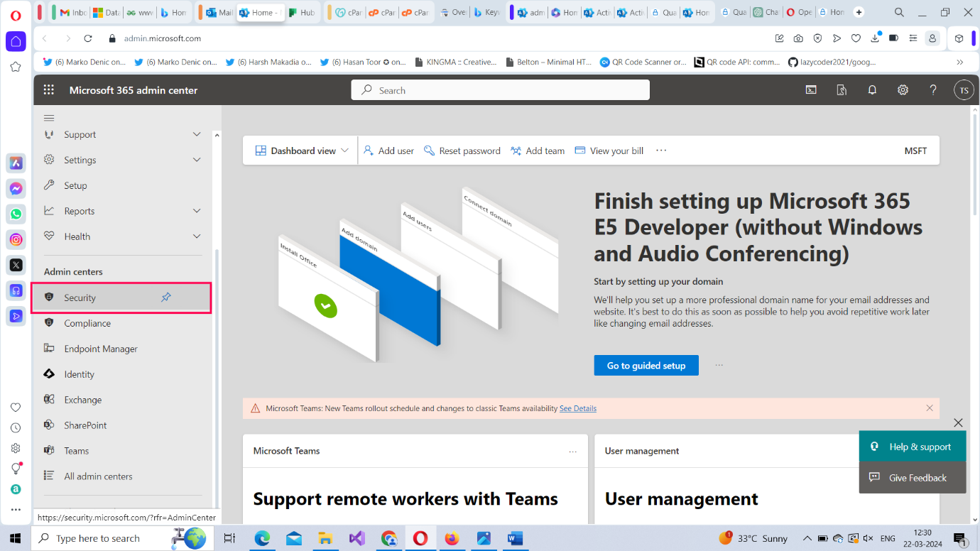
Task: Open the Setup page in the navigation
Action: point(75,185)
